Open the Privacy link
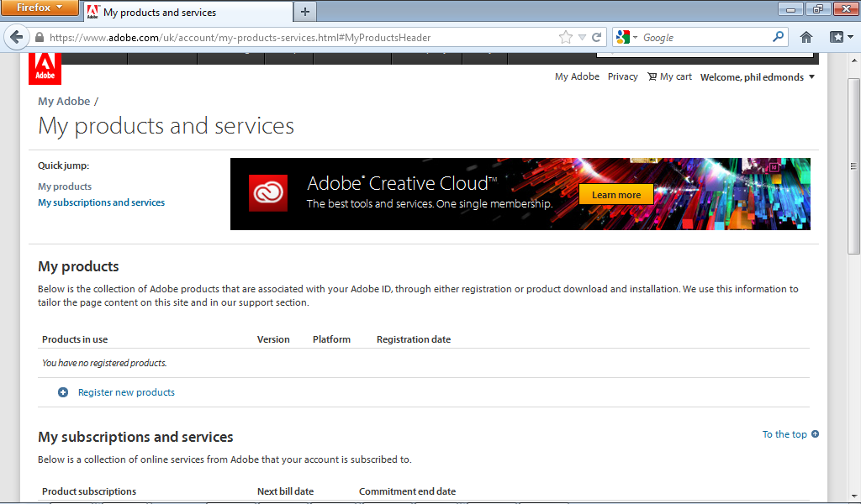The width and height of the screenshot is (861, 504). pos(623,76)
